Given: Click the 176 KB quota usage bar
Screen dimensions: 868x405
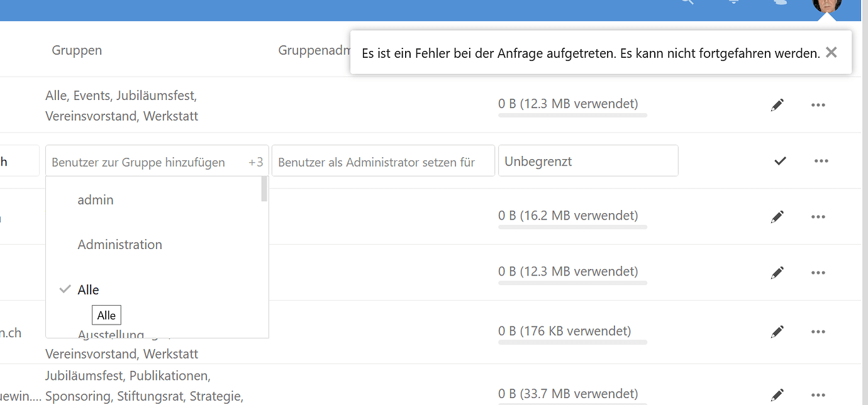Looking at the screenshot, I should [x=572, y=341].
